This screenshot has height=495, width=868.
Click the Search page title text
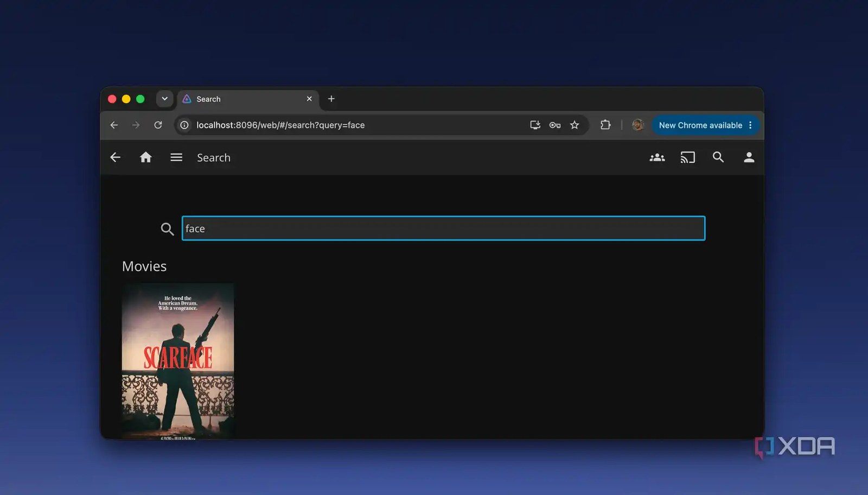click(x=214, y=157)
